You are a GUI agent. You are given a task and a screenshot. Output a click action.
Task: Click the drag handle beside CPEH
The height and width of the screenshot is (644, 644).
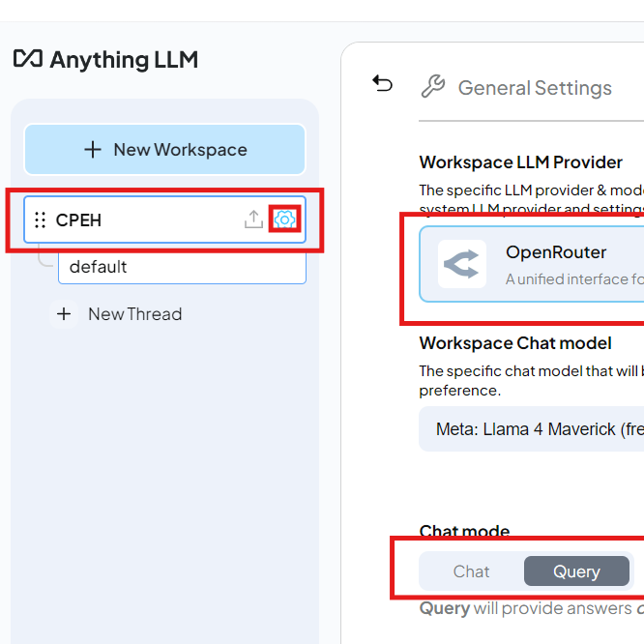[40, 220]
